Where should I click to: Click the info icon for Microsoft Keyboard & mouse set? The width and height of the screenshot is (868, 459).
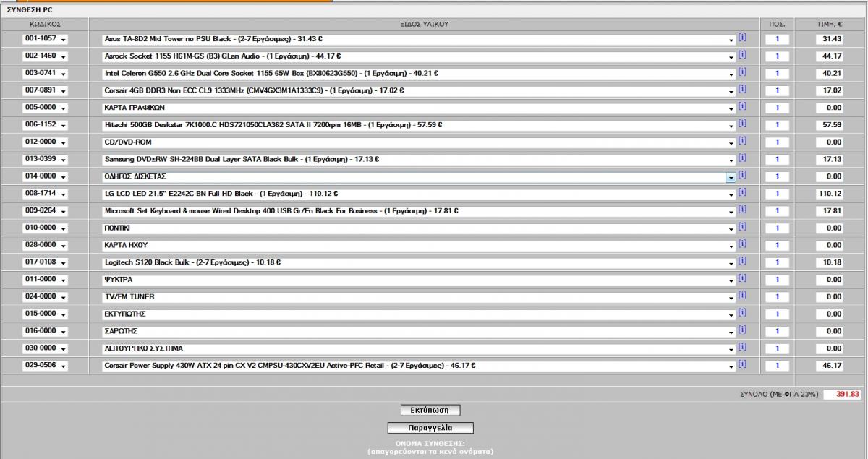pyautogui.click(x=742, y=210)
